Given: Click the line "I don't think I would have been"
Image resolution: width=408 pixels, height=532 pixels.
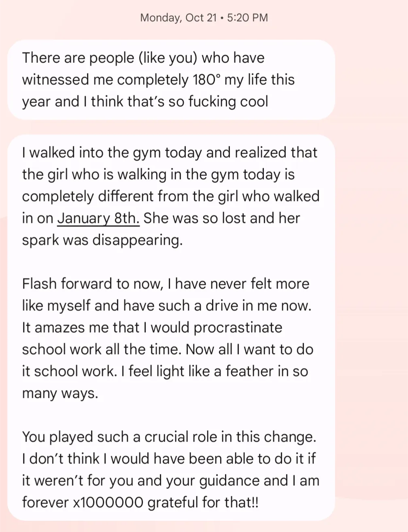Looking at the screenshot, I should [x=169, y=459].
